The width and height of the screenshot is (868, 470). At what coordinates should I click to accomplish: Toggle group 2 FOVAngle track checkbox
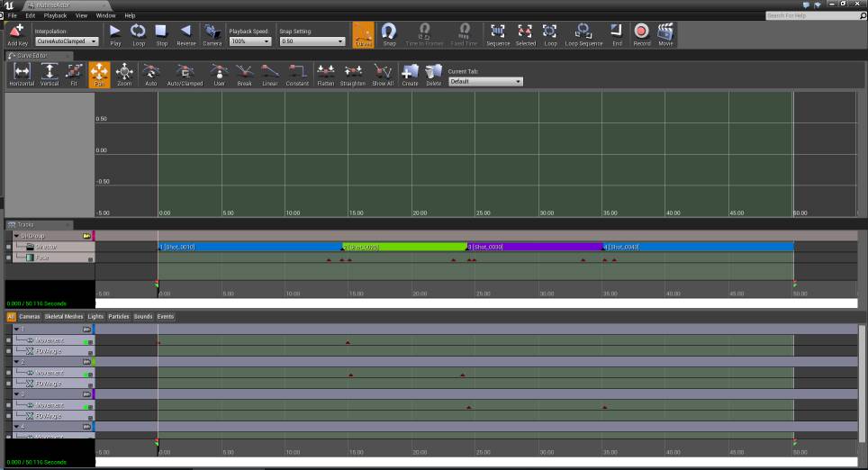point(8,384)
